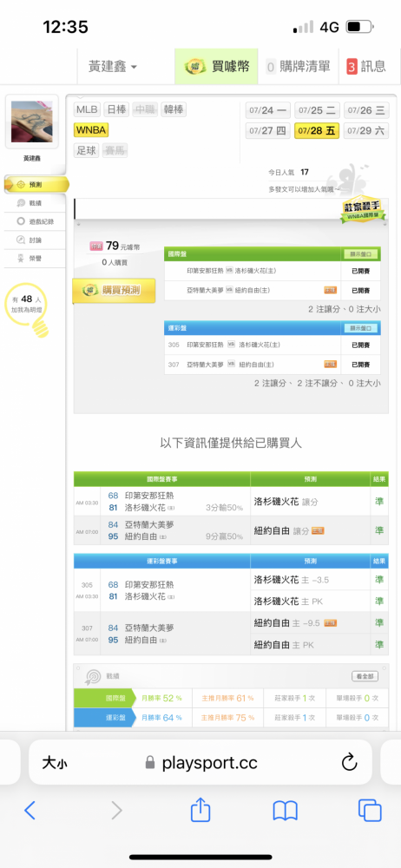401x868 pixels.
Task: Click 顯示盤口 in the 國際盤 header
Action: click(x=360, y=254)
